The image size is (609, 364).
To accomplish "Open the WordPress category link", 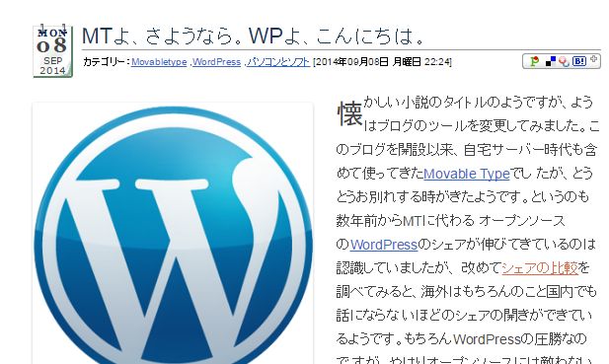I will (x=217, y=62).
